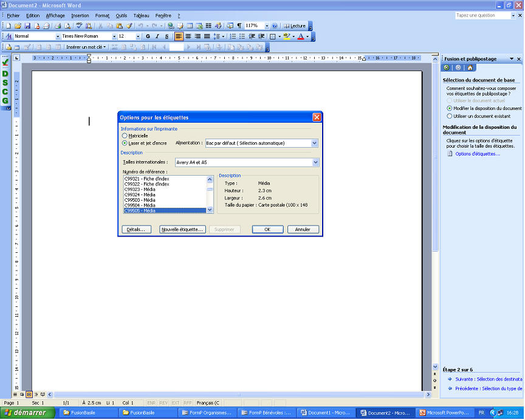
Task: Paste clipboard contents with the paste icon
Action: pos(119,26)
